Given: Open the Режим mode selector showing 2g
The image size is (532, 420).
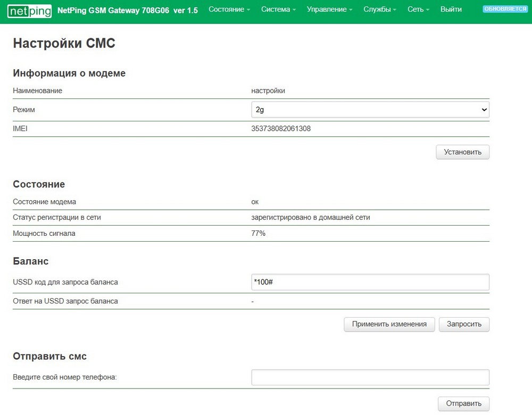Looking at the screenshot, I should pos(370,110).
